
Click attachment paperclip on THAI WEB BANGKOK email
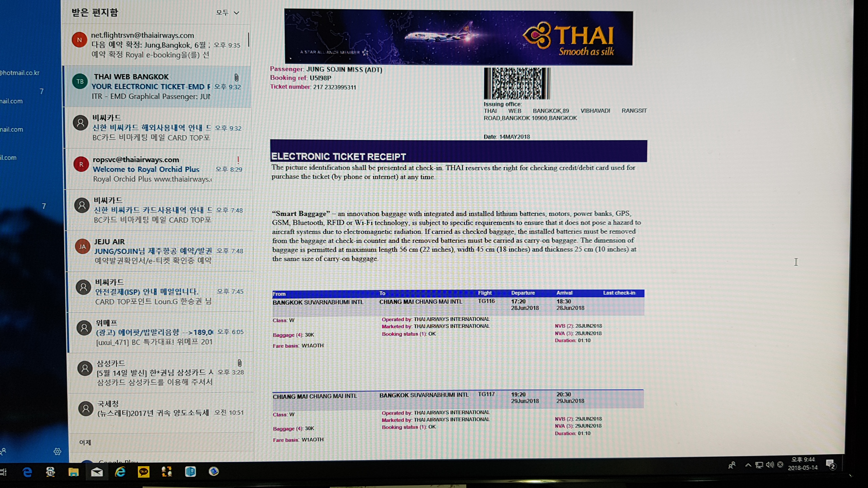[x=236, y=77]
